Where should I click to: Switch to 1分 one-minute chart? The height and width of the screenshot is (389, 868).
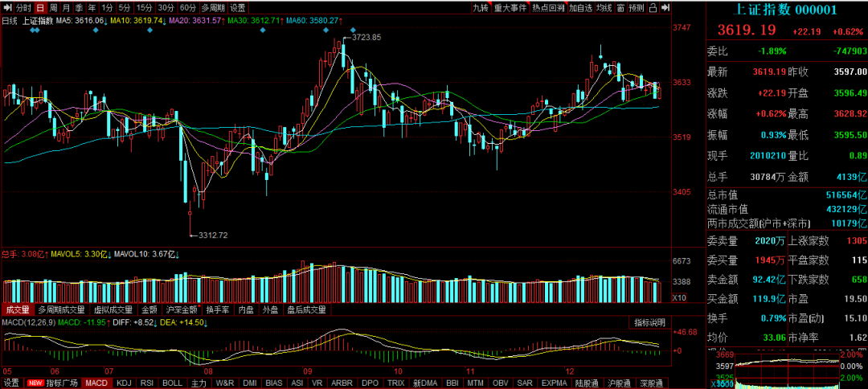coord(108,8)
